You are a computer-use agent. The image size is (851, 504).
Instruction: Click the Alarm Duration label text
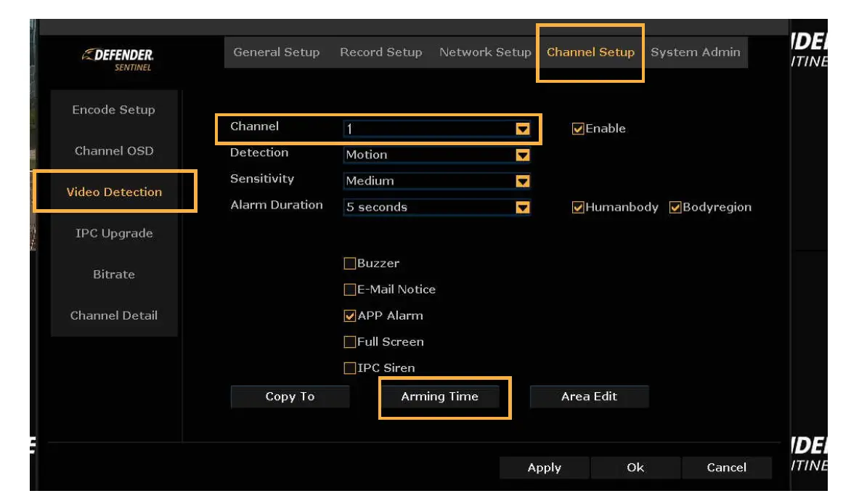click(276, 205)
